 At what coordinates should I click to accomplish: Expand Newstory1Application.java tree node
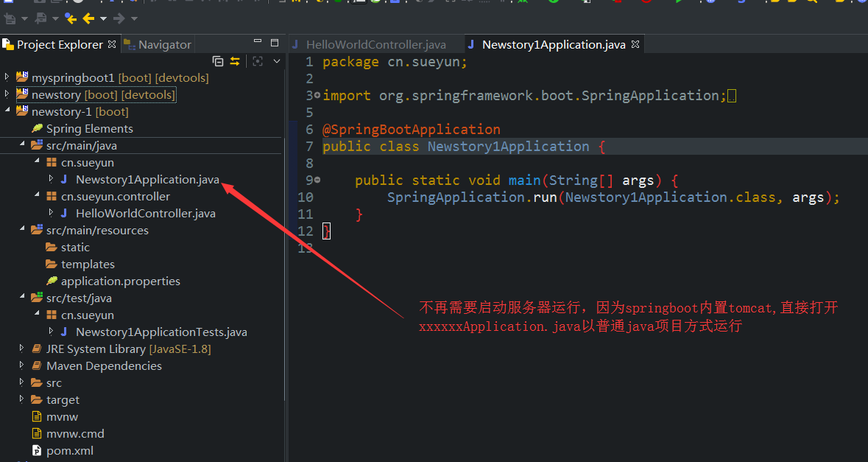click(51, 178)
